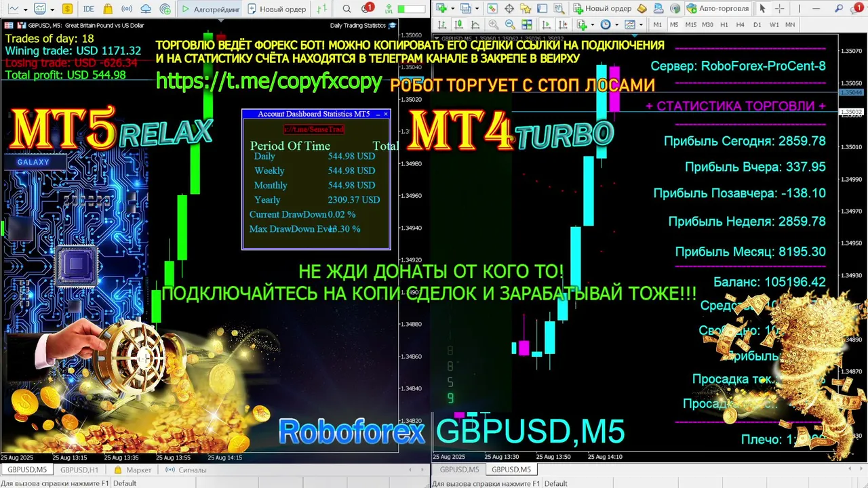
Task: Switch MT4 chart to candlesticks
Action: [x=458, y=24]
